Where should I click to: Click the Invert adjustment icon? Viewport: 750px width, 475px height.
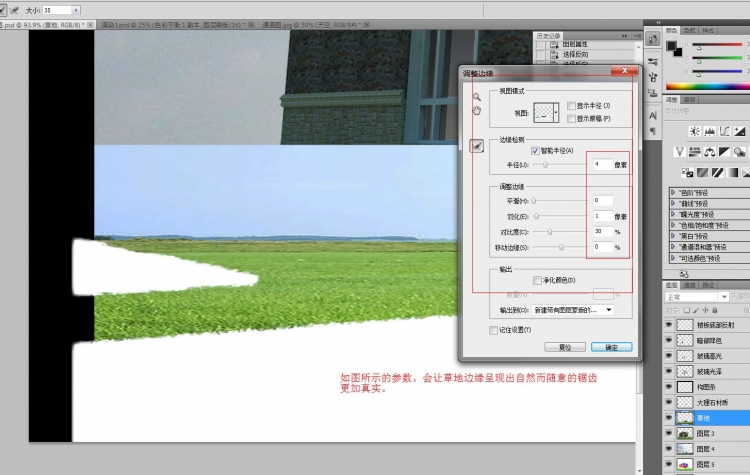click(x=687, y=173)
